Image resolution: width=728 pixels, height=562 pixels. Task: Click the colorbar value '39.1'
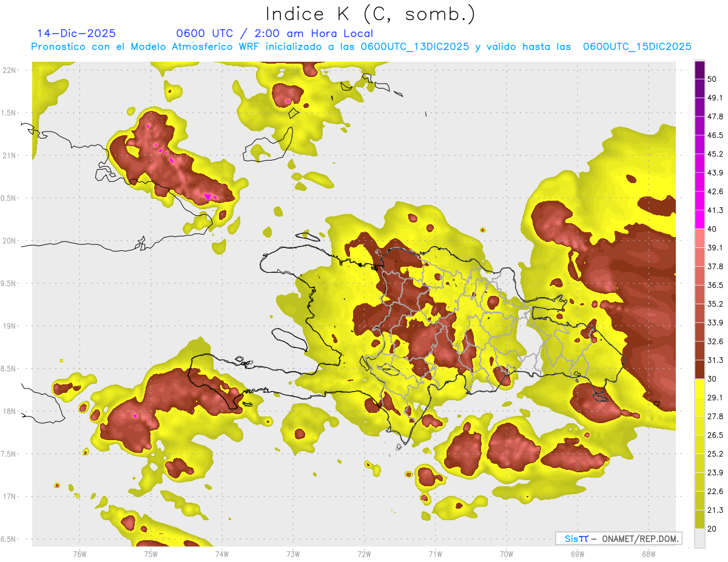tap(715, 247)
